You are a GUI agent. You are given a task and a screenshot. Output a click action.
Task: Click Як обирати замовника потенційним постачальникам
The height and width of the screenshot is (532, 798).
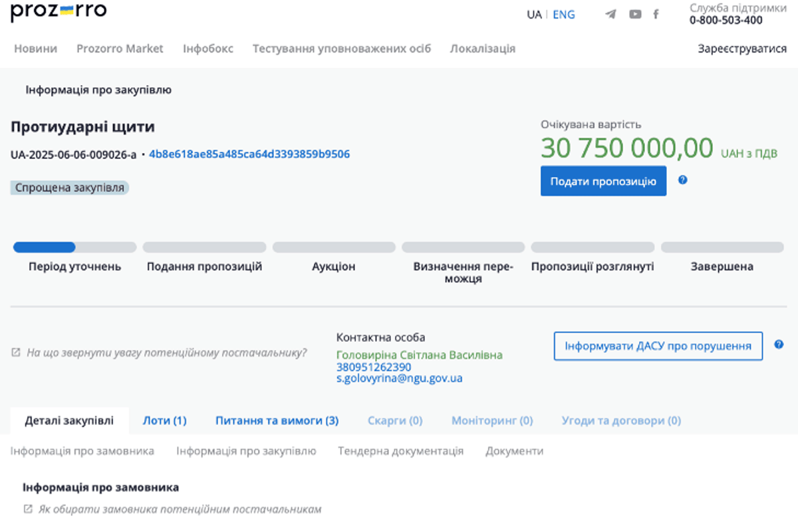pyautogui.click(x=180, y=509)
